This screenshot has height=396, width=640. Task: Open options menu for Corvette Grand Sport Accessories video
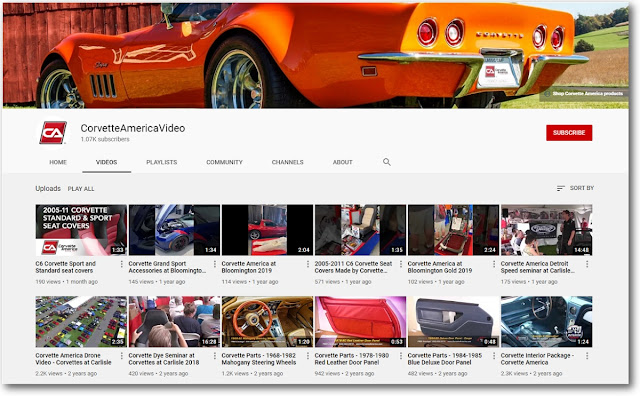215,264
